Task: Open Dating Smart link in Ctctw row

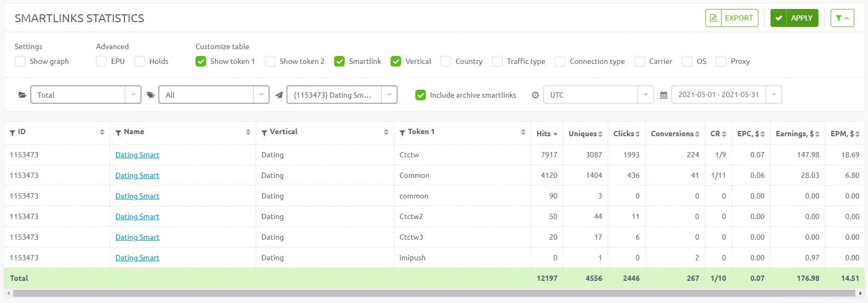Action: (137, 155)
